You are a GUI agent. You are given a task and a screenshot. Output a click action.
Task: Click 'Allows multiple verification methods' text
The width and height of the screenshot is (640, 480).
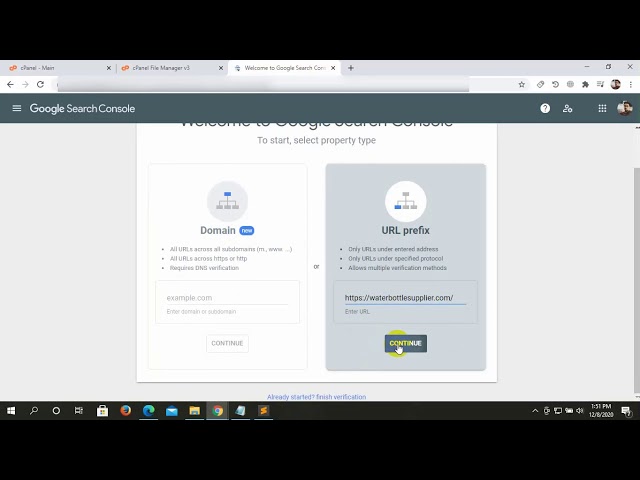pos(397,268)
